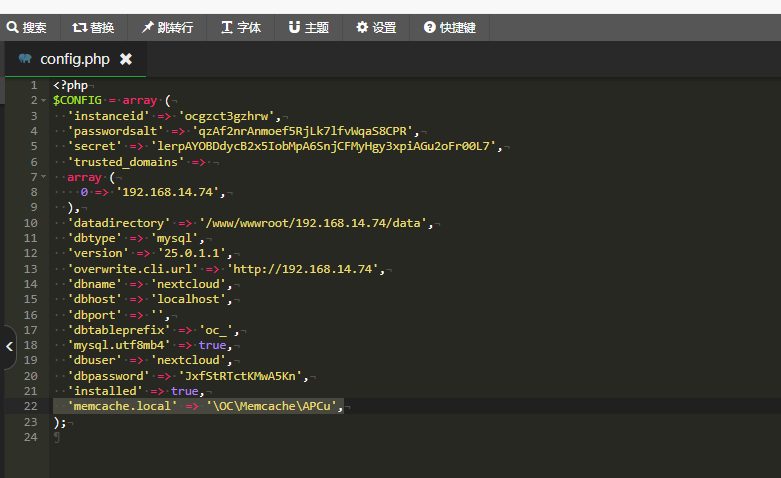Open the 主题 theme selector
The image size is (781, 478).
[x=309, y=28]
